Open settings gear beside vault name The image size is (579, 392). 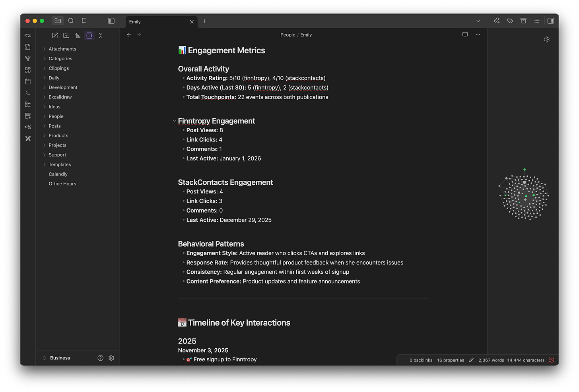[x=111, y=358]
